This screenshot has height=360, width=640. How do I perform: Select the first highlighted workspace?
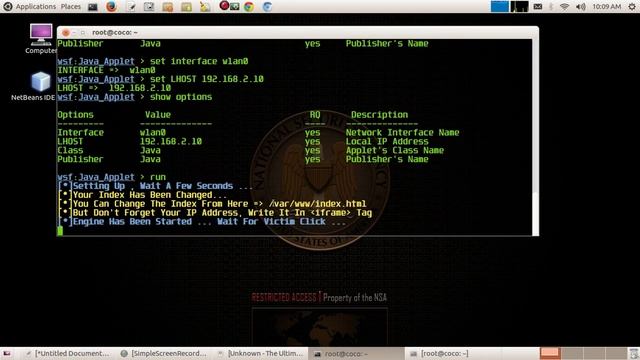tap(550, 353)
